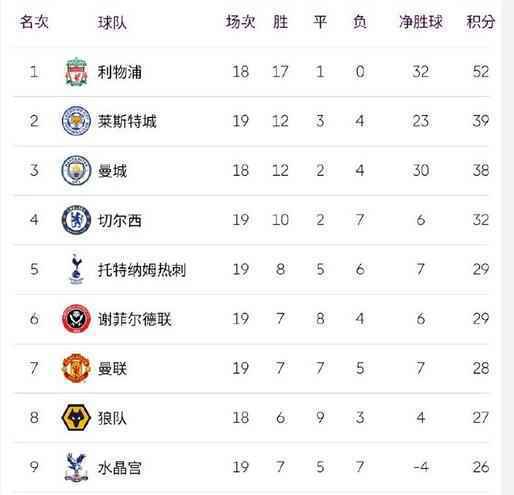Select the 名次 column header
514x495 pixels.
(x=34, y=22)
